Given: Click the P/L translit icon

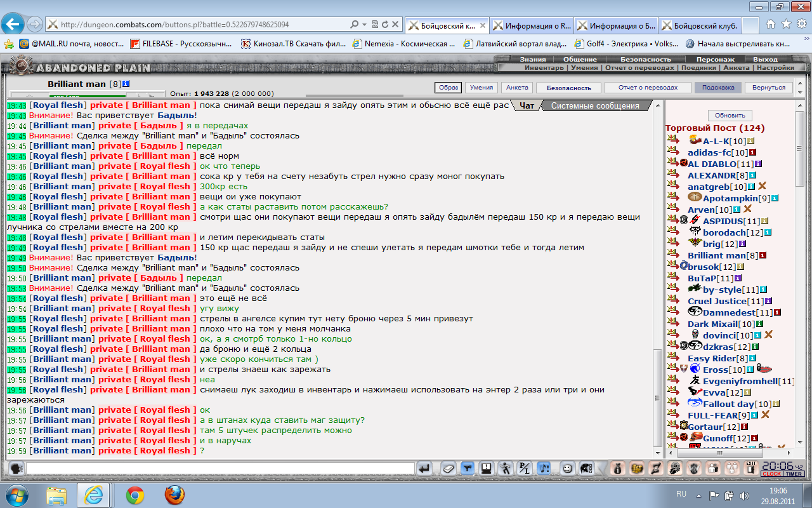Looking at the screenshot, I should click(x=525, y=469).
